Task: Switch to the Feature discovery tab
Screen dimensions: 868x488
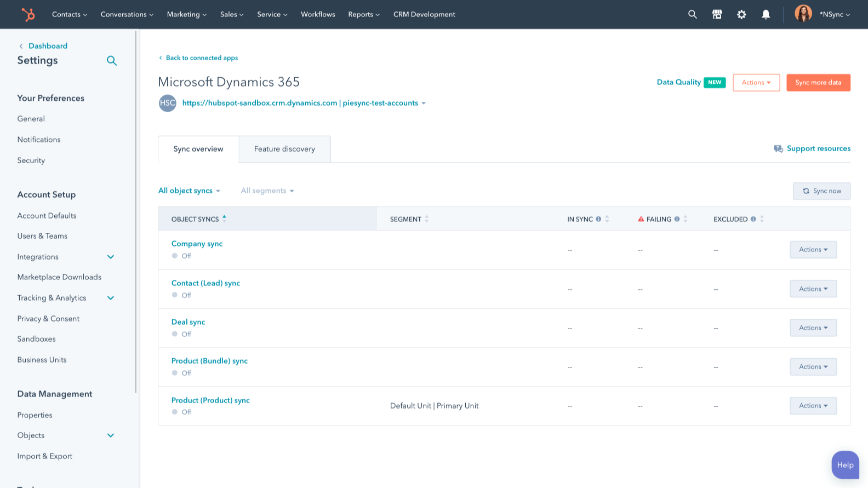Action: tap(284, 149)
